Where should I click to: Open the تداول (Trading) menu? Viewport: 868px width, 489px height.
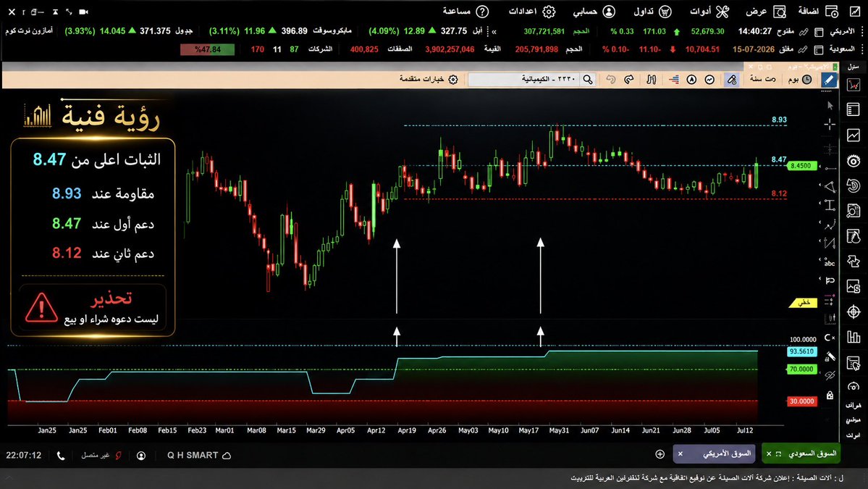[x=652, y=12]
